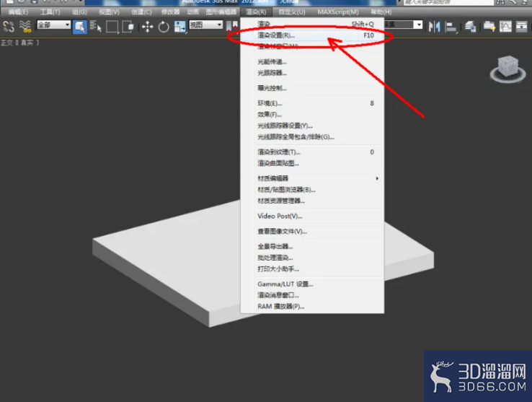Select 打印大小助手... menu entry
The image size is (532, 402).
(312, 268)
